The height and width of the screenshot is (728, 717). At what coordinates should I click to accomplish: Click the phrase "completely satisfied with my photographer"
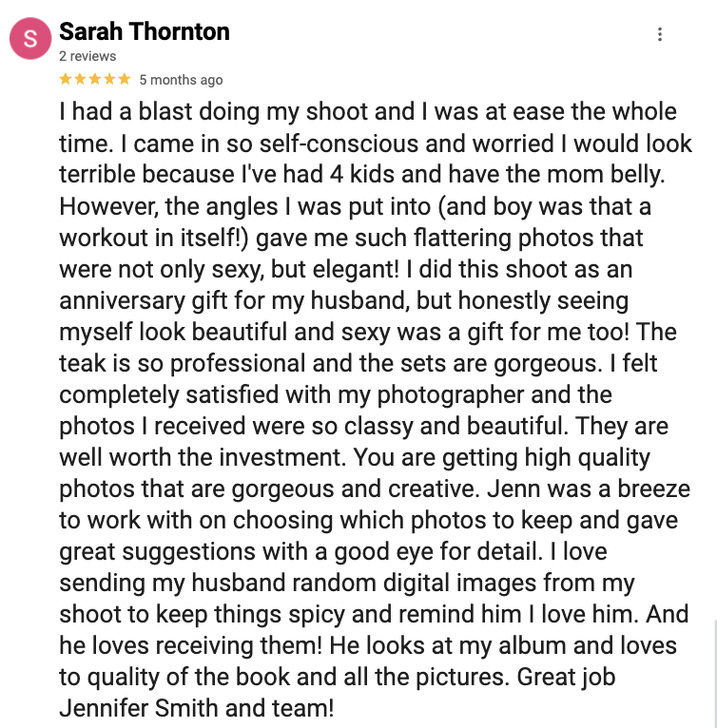tap(291, 395)
